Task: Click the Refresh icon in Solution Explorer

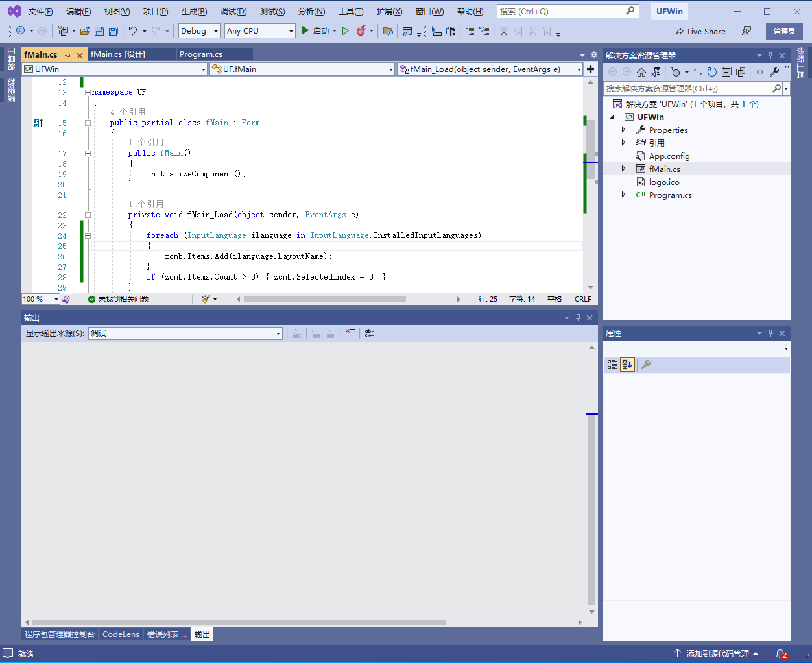Action: click(712, 72)
